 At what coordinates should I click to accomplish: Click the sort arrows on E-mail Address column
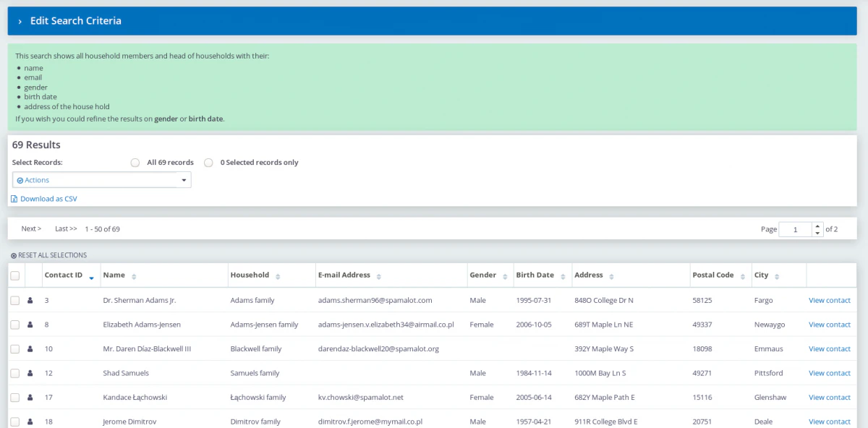click(x=379, y=276)
